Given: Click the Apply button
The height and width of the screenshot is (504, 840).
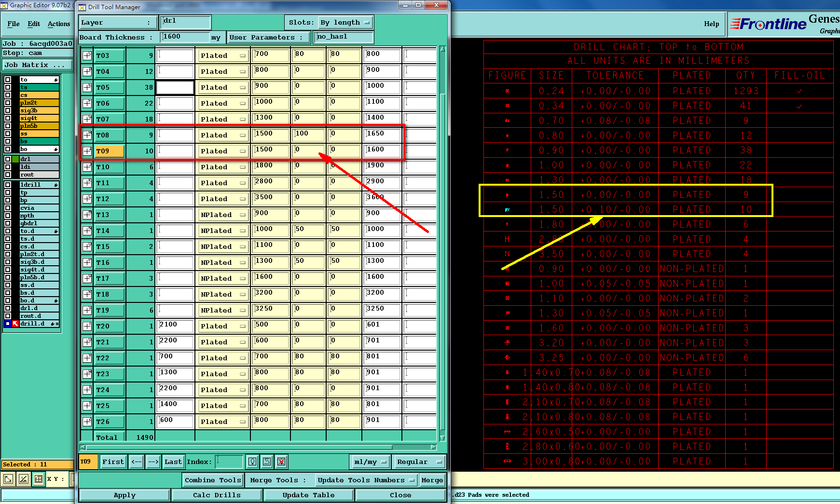Looking at the screenshot, I should 124,495.
